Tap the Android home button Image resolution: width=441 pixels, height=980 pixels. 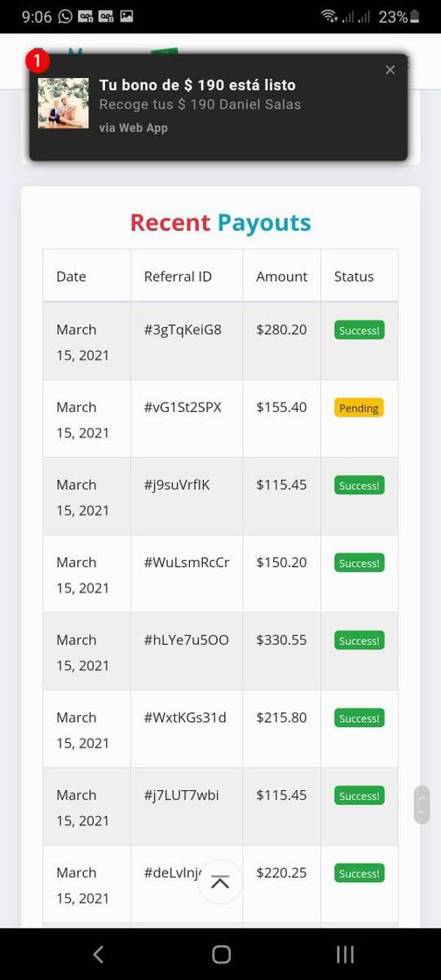221,954
